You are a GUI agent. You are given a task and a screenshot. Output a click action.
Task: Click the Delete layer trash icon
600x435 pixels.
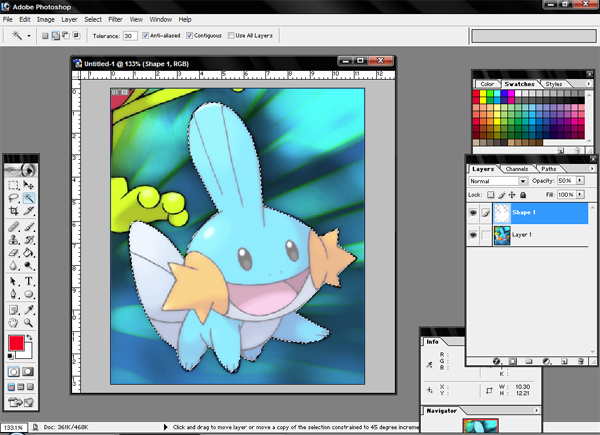coord(580,361)
